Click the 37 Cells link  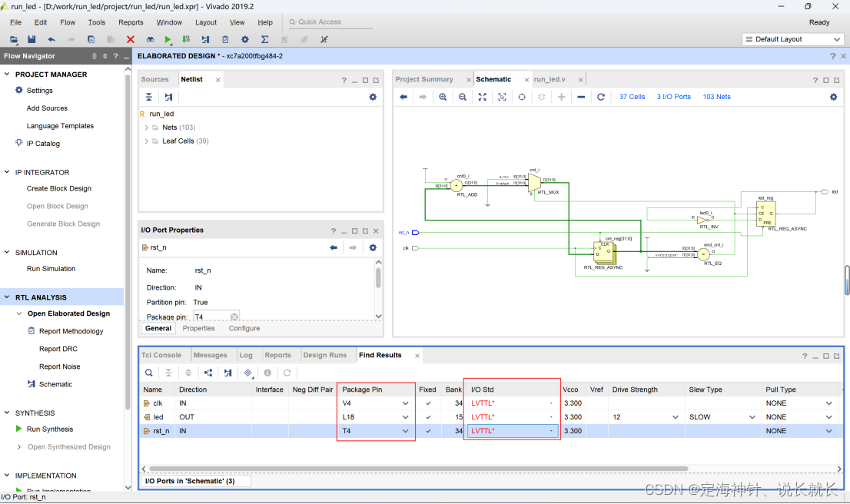click(632, 97)
